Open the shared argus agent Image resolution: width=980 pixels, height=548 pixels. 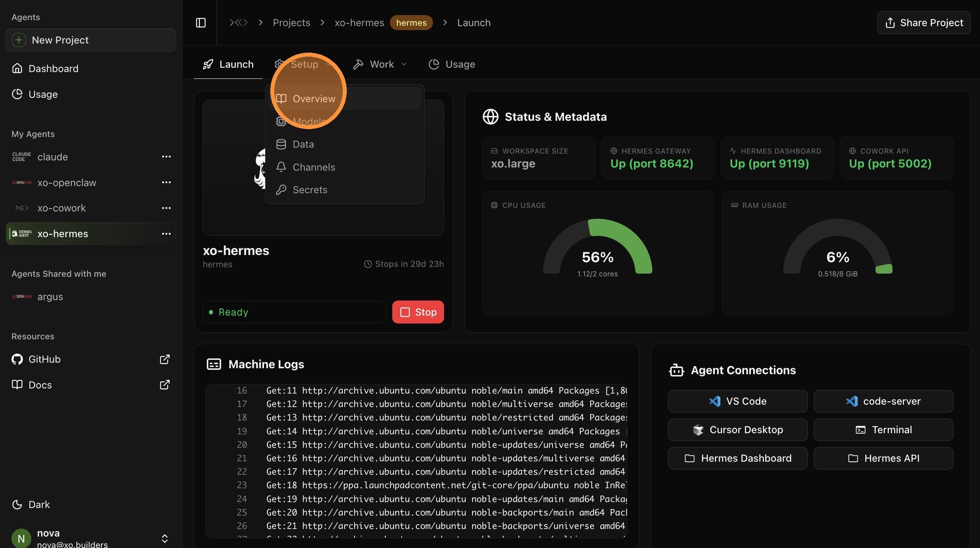click(91, 297)
